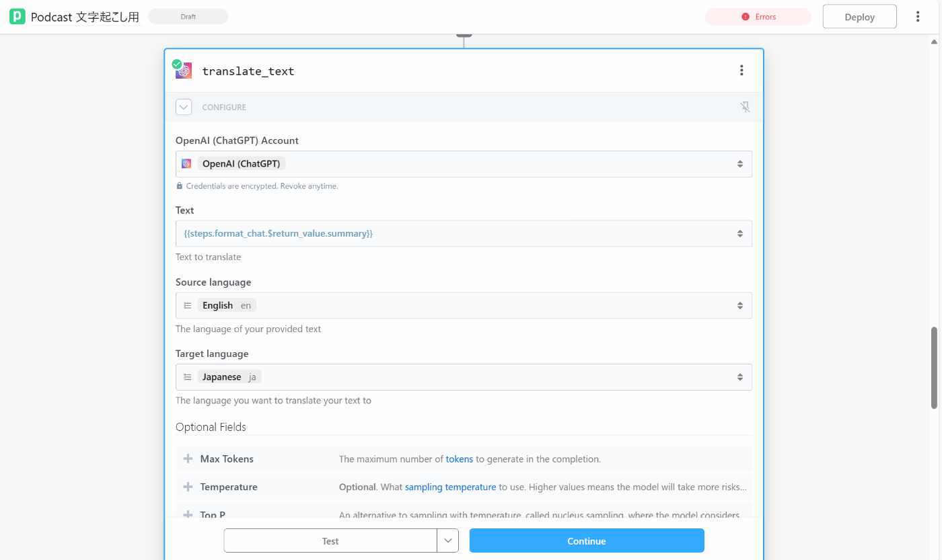The image size is (942, 560).
Task: Add the Max Tokens optional field
Action: [x=188, y=458]
